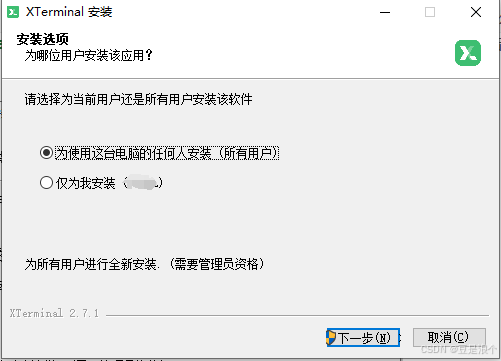
Task: Minimize the XTerminal installer window
Action: pos(385,12)
